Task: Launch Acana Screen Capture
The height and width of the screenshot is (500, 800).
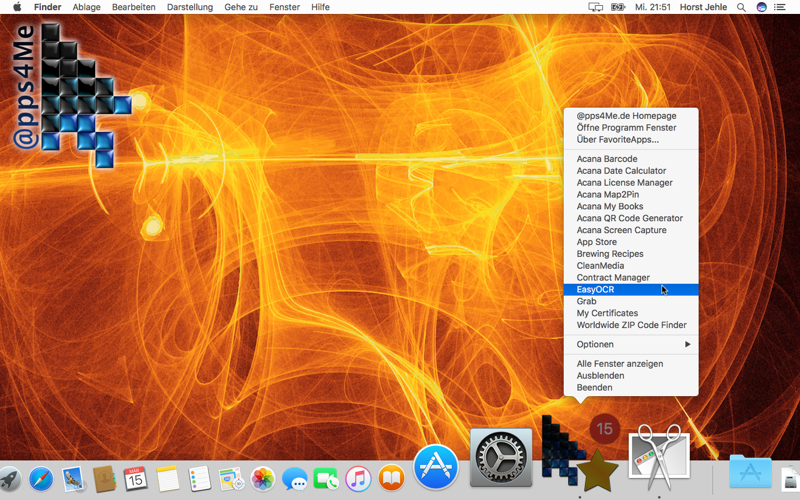Action: (x=631, y=230)
